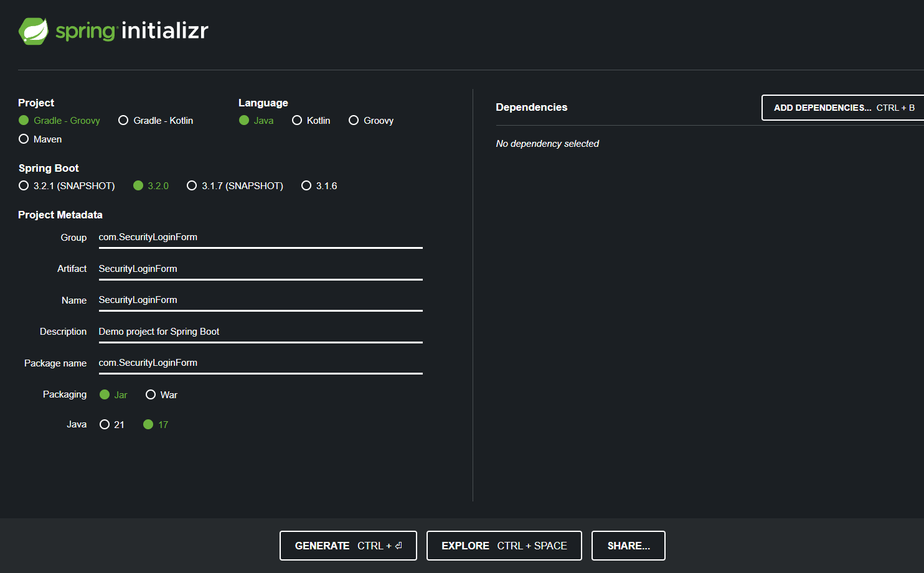Focus the Artifact input field

[x=260, y=269]
